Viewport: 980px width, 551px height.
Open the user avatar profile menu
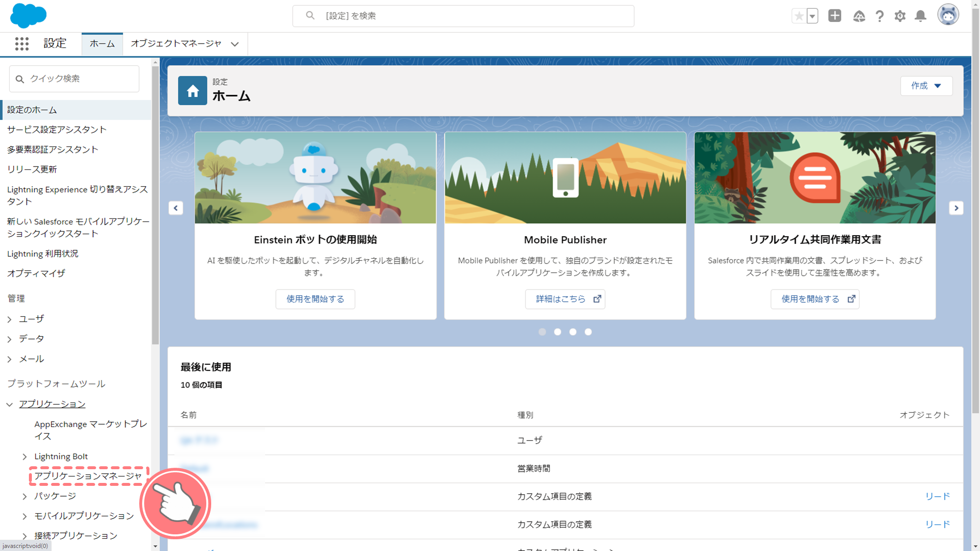948,15
